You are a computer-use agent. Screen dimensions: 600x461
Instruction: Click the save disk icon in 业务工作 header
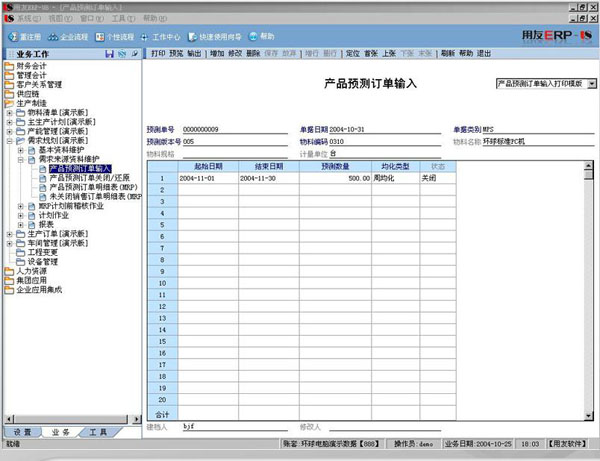point(109,54)
